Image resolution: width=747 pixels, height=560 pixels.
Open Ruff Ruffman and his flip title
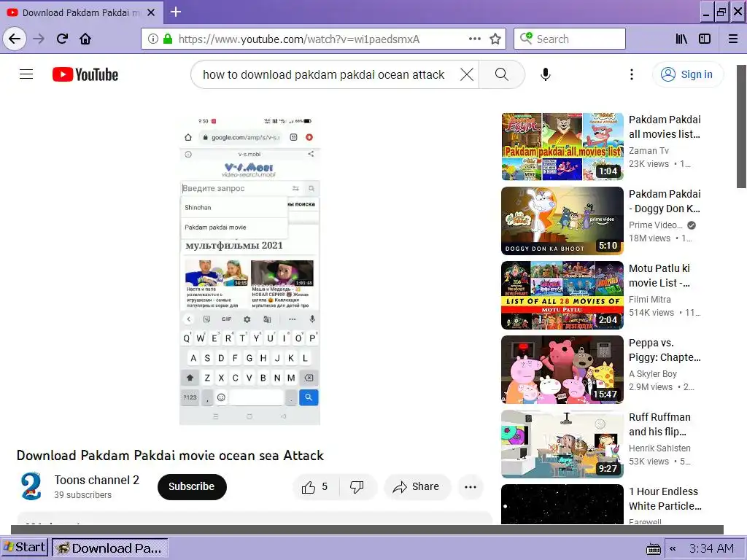659,424
